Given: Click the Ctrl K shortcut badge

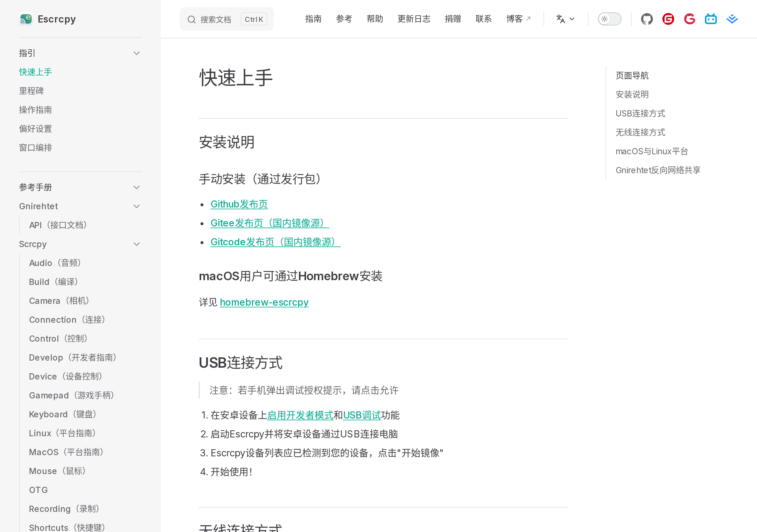Looking at the screenshot, I should 254,19.
